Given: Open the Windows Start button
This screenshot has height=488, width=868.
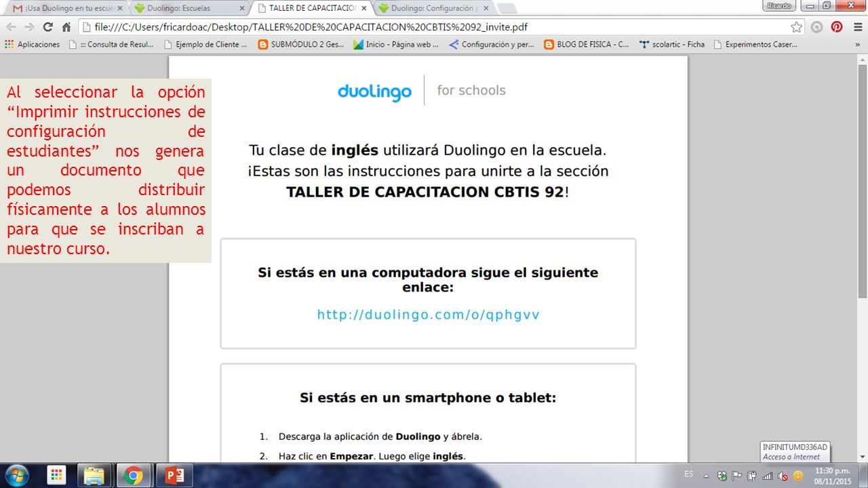Looking at the screenshot, I should pyautogui.click(x=18, y=475).
